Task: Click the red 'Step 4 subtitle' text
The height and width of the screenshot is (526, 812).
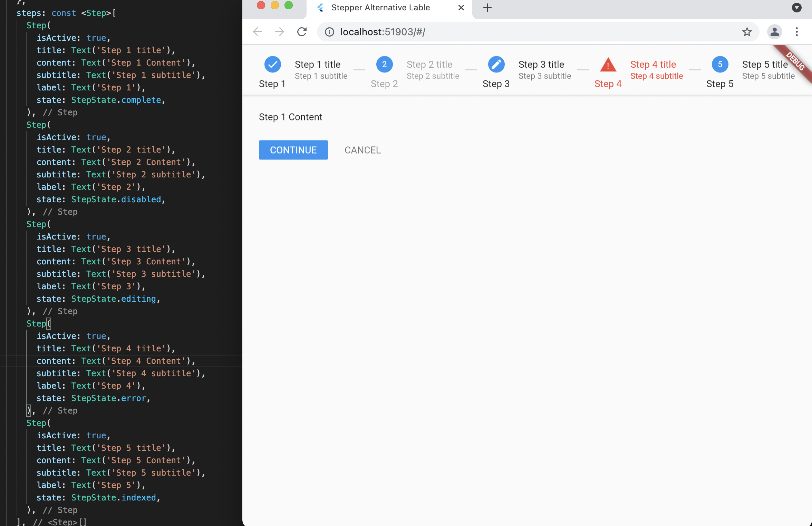Action: [x=657, y=76]
